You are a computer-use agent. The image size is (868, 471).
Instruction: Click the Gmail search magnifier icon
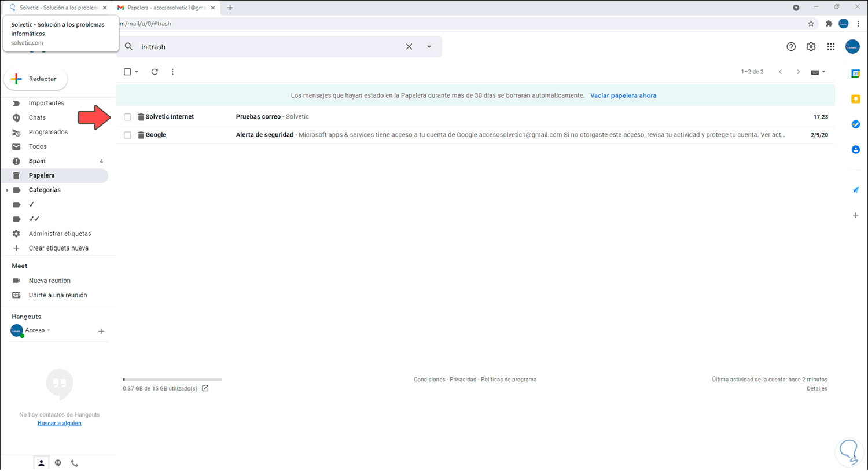tap(128, 46)
